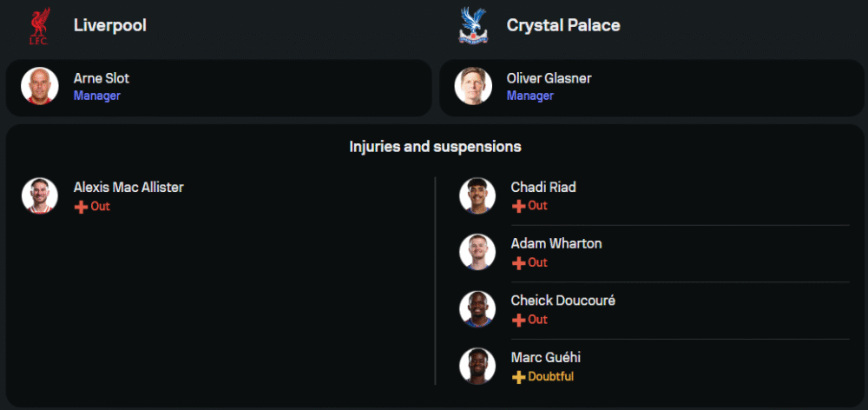Click the red injury cross for Cheick Doucouré
Viewport: 868px width, 410px height.
pyautogui.click(x=518, y=321)
